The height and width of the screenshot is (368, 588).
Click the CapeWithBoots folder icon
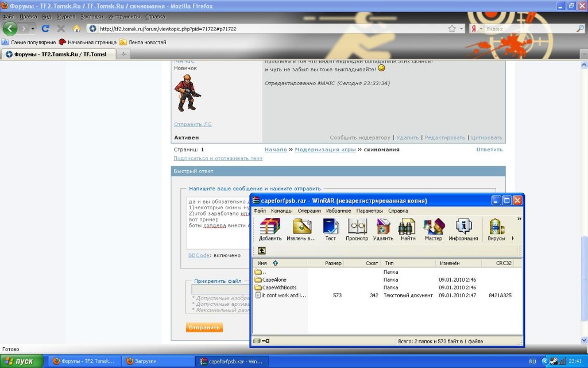point(258,287)
